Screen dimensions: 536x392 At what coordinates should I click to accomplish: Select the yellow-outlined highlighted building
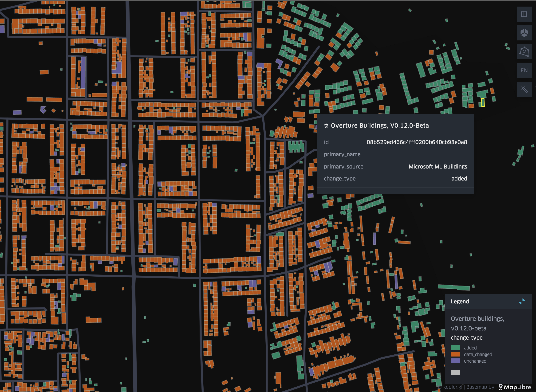coord(483,102)
